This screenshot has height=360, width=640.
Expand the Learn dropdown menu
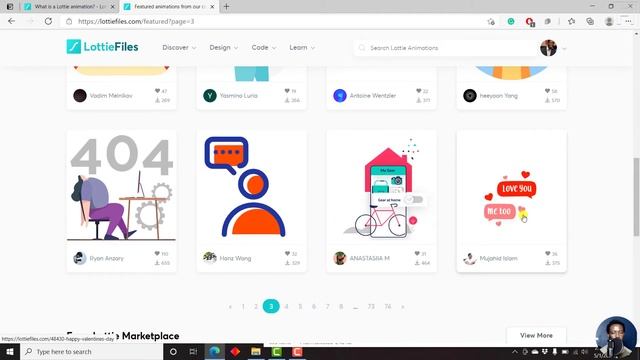point(302,47)
